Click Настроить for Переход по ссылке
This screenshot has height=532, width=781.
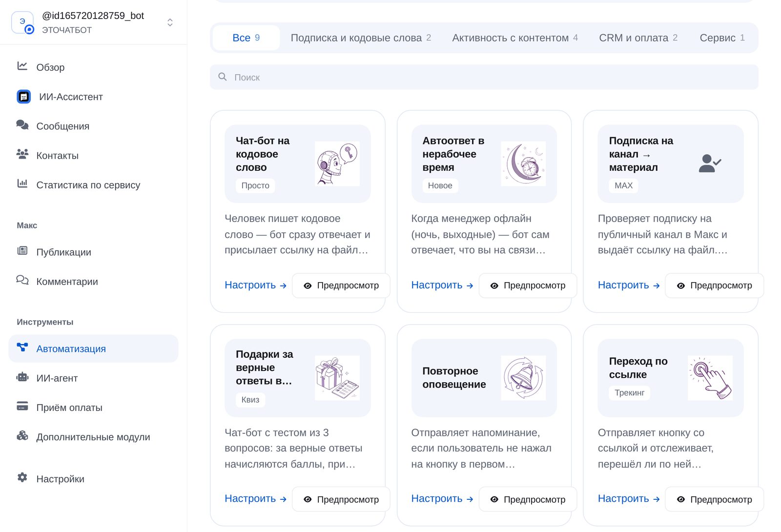coord(629,499)
